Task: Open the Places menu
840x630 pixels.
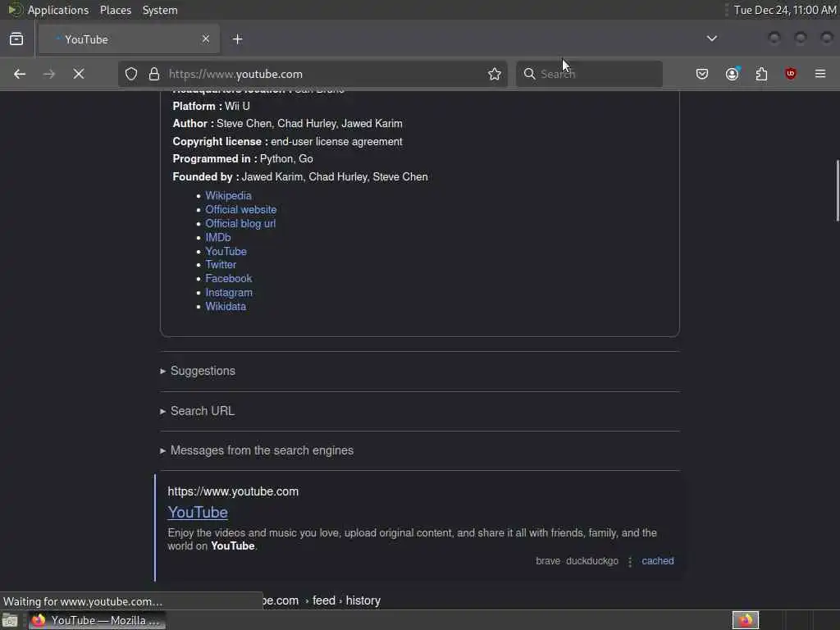Action: (116, 10)
